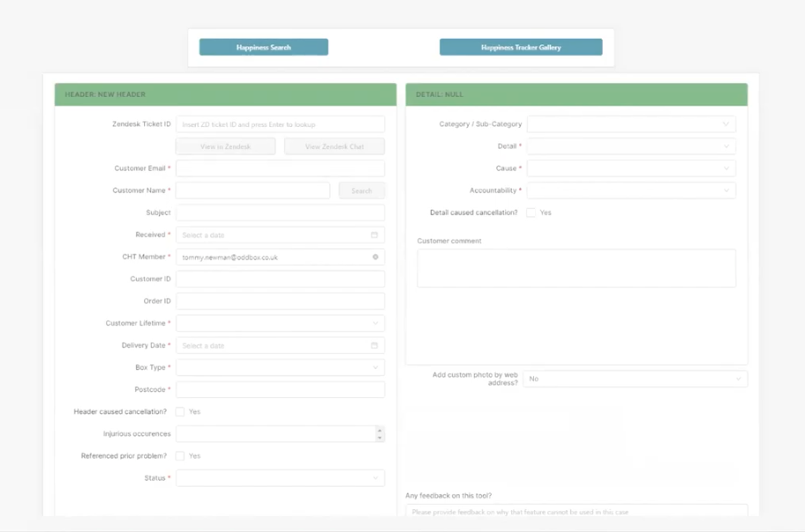The image size is (805, 532).
Task: Expand the Status dropdown
Action: [x=281, y=478]
